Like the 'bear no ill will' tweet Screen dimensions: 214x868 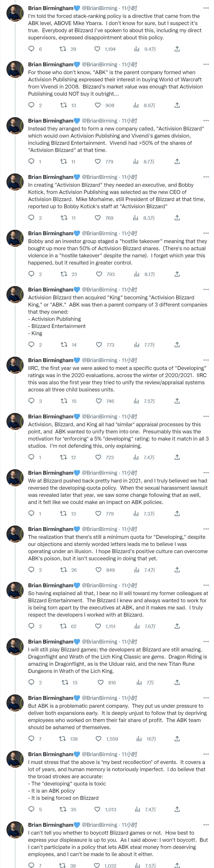coord(98,626)
